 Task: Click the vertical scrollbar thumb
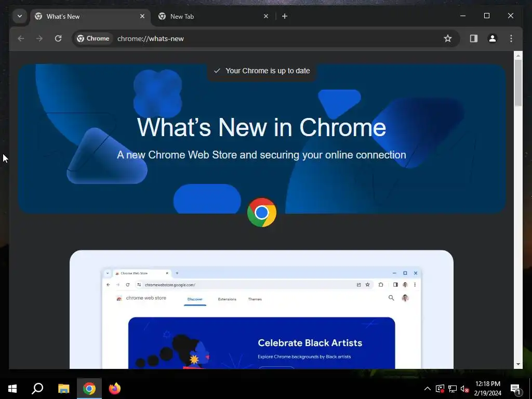tap(518, 83)
